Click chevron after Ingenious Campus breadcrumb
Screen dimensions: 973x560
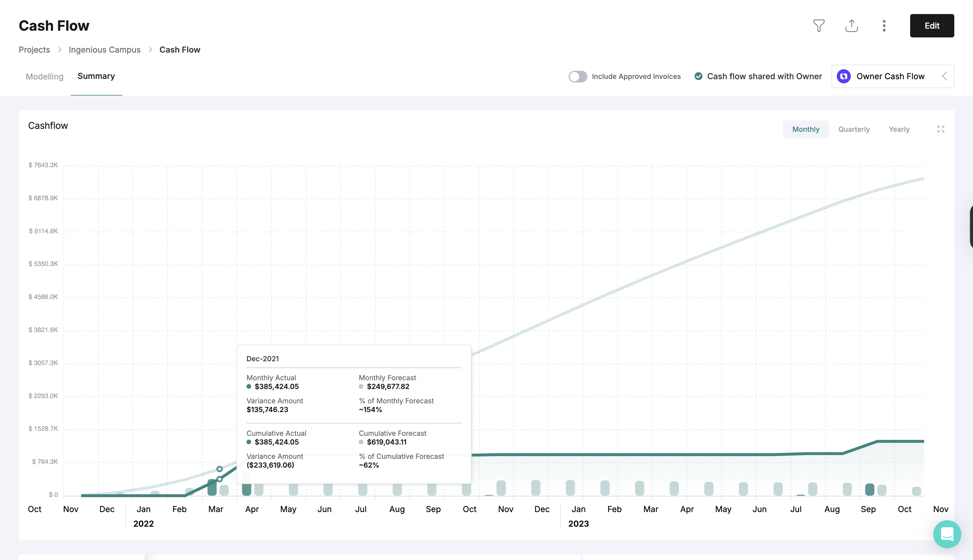[x=151, y=50]
